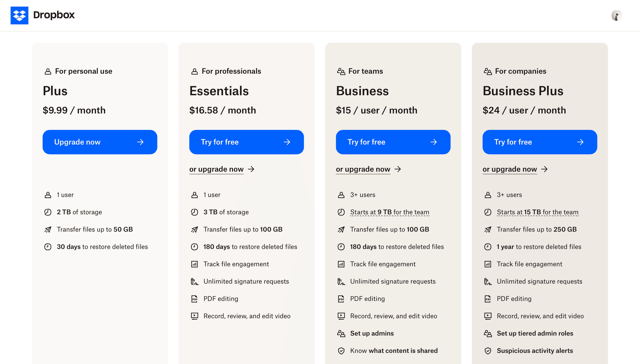Click the set up admins icon under Business

(341, 333)
